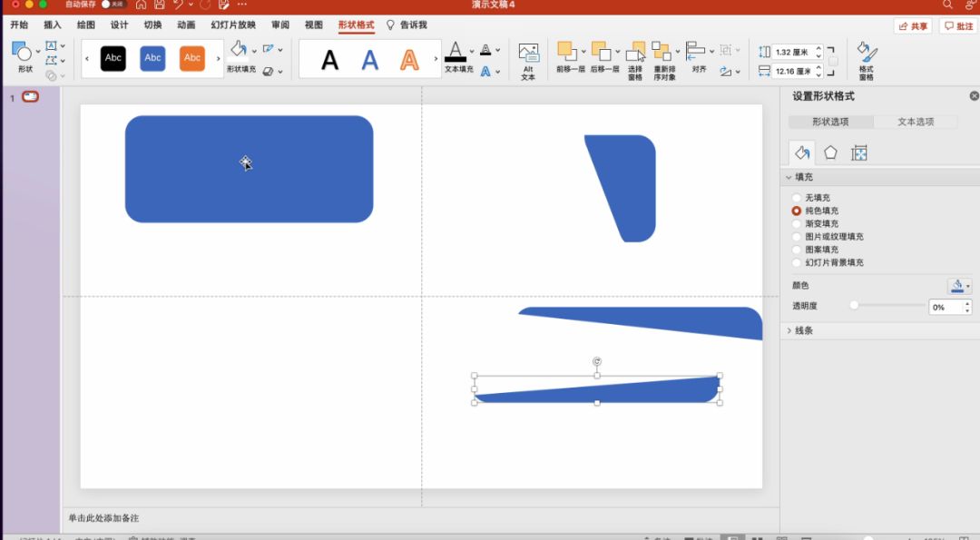This screenshot has width=980, height=540.
Task: Open the Insert (插入) tab
Action: tap(53, 25)
